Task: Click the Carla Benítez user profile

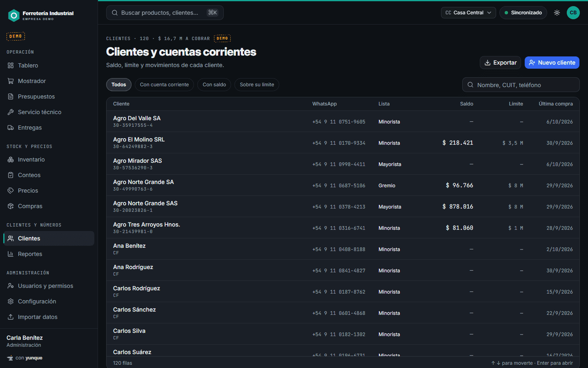Action: click(24, 341)
